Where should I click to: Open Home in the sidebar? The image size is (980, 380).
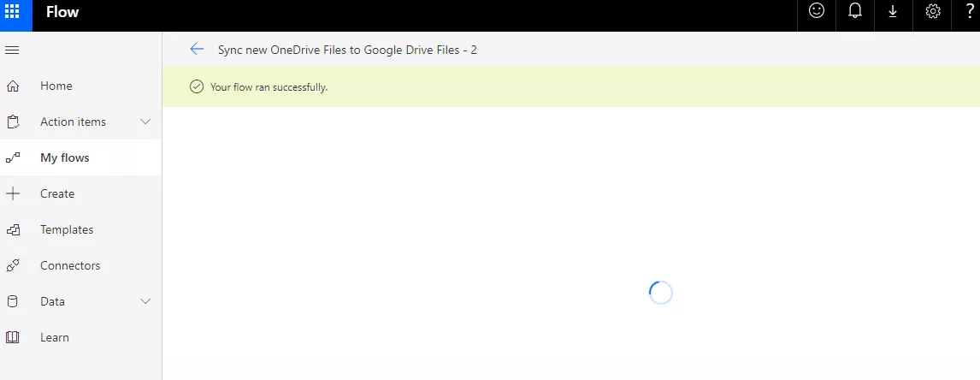(56, 86)
